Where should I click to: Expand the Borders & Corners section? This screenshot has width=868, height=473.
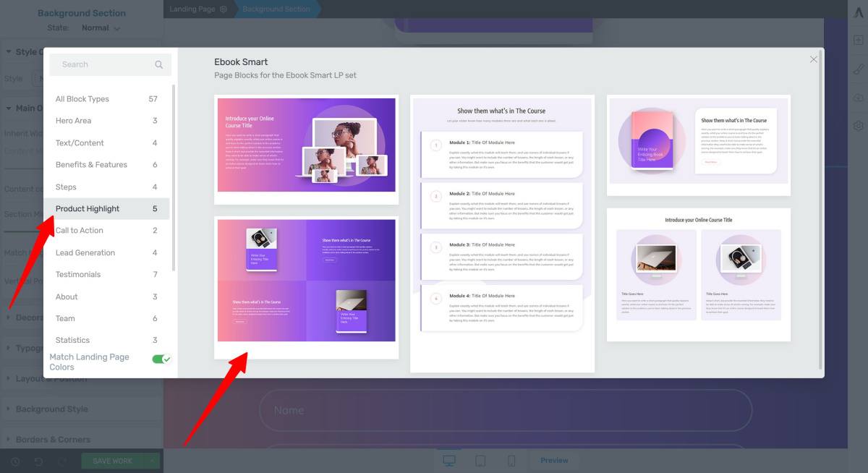click(82, 440)
